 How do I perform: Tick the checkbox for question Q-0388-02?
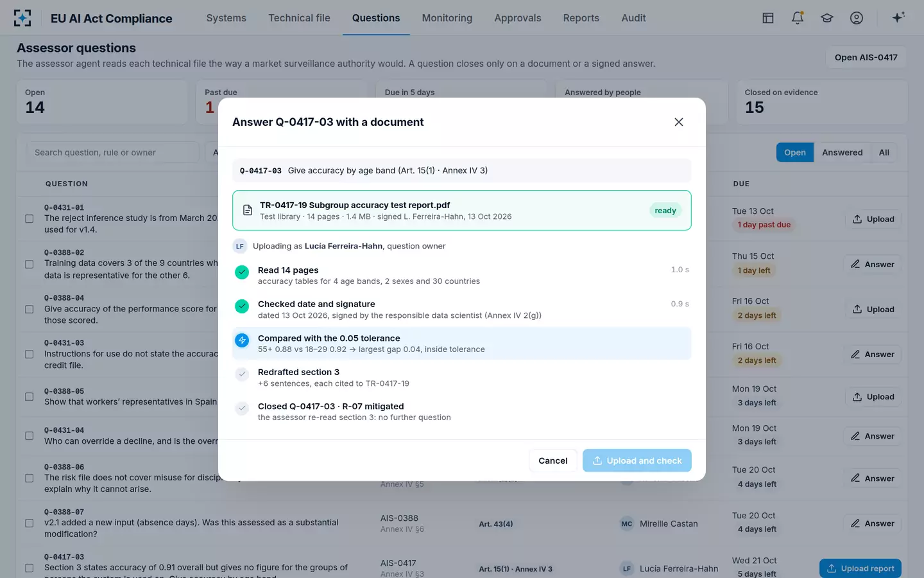[30, 264]
